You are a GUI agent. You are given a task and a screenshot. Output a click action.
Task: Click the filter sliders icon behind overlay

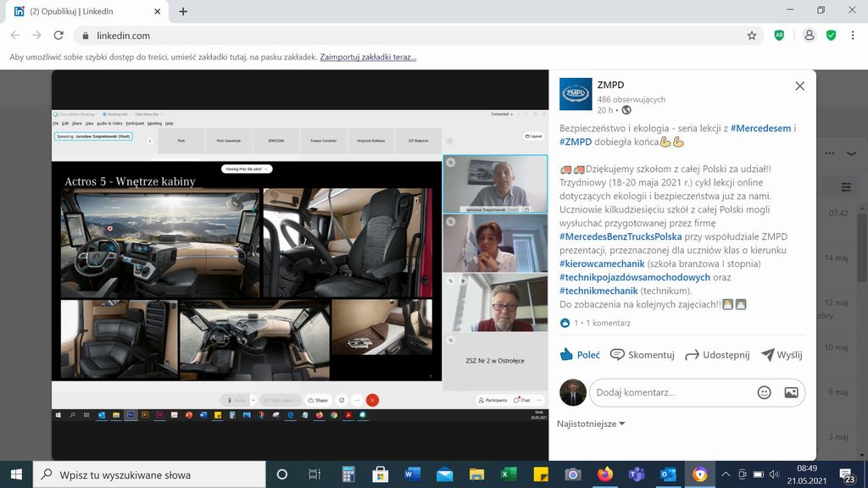(847, 187)
